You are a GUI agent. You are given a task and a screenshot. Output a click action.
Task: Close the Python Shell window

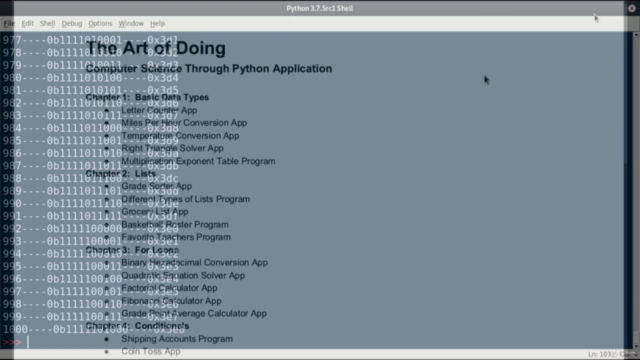point(631,8)
